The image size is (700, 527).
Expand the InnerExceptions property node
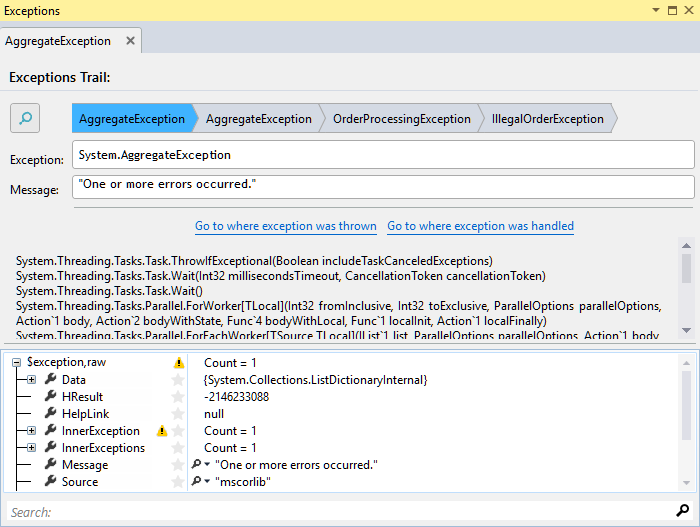click(31, 448)
